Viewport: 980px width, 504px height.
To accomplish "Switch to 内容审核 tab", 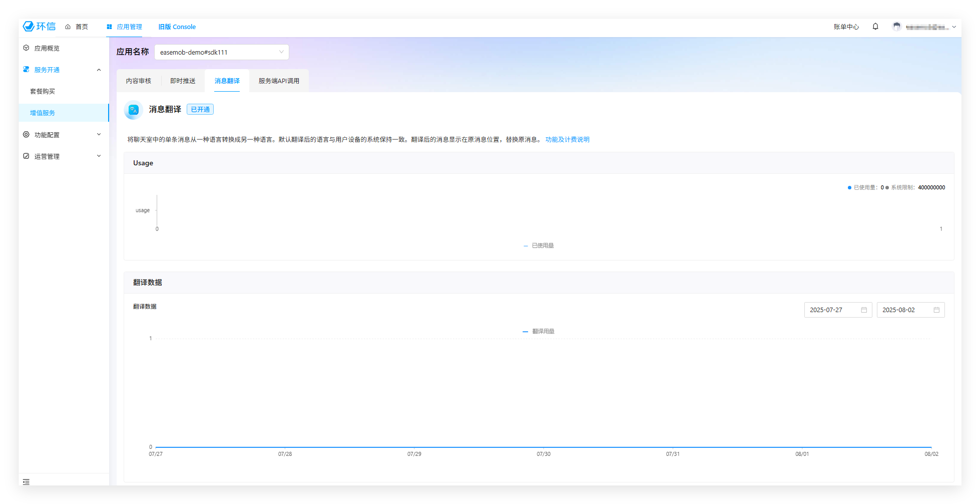I will [139, 81].
